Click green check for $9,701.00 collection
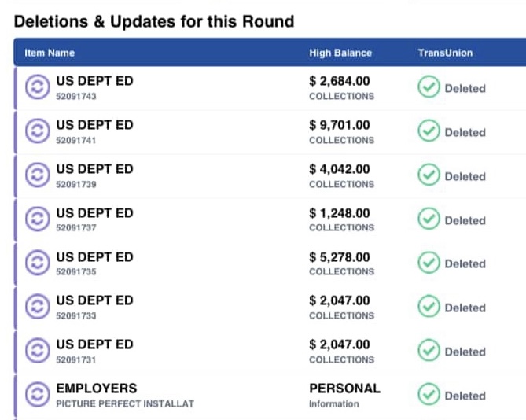The width and height of the screenshot is (526, 420). pos(428,131)
